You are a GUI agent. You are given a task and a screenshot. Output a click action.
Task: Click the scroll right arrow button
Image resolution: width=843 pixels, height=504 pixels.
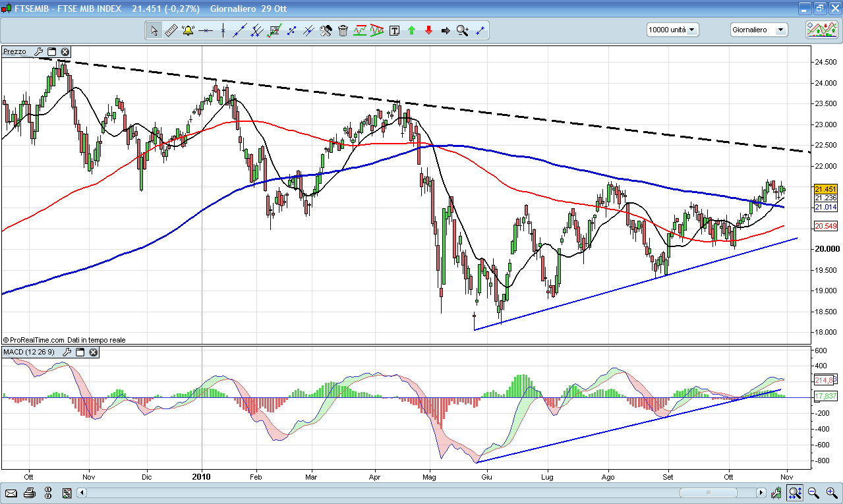point(761,493)
